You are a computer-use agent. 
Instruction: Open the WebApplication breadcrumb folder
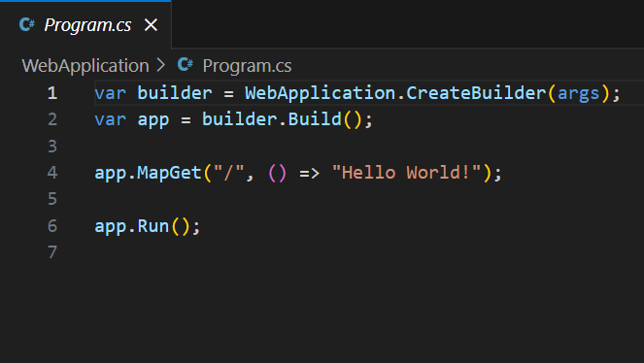click(x=85, y=66)
